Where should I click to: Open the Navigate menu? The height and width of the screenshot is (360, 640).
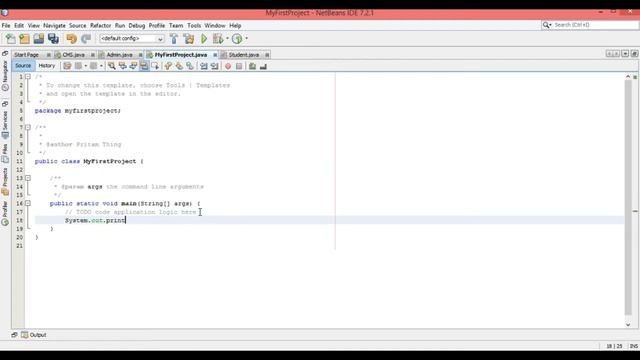tap(54, 25)
